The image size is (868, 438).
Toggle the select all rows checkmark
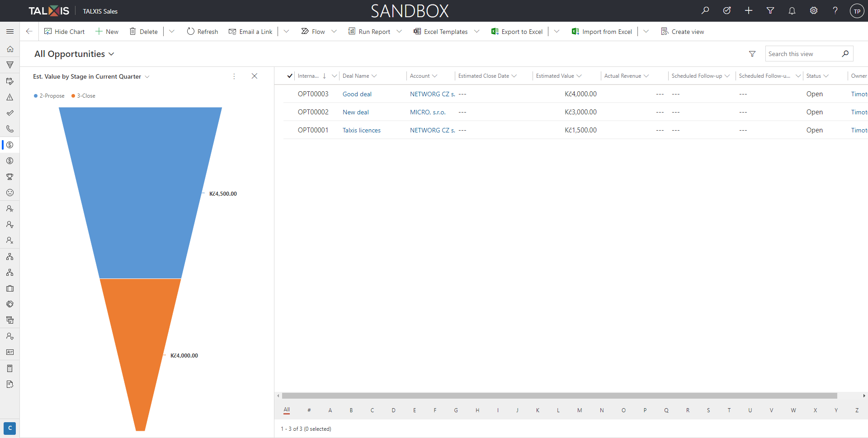[290, 76]
